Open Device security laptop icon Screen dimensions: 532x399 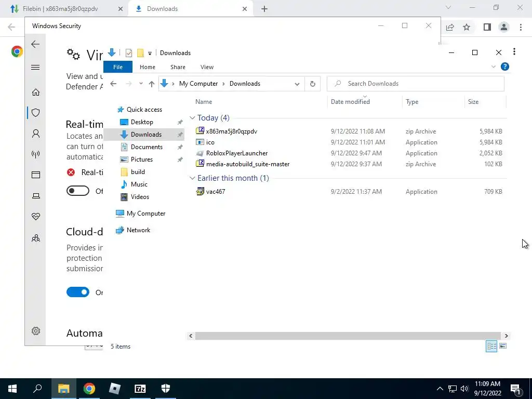coord(36,196)
